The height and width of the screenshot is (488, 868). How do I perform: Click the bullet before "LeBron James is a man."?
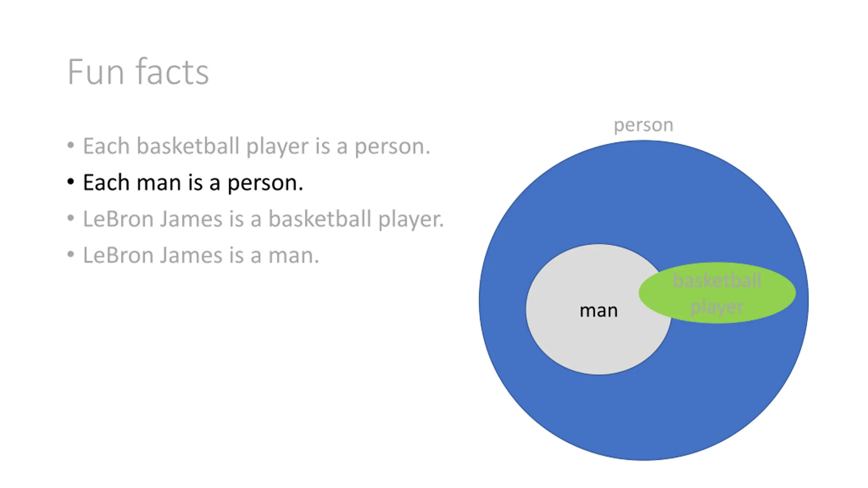pos(71,255)
